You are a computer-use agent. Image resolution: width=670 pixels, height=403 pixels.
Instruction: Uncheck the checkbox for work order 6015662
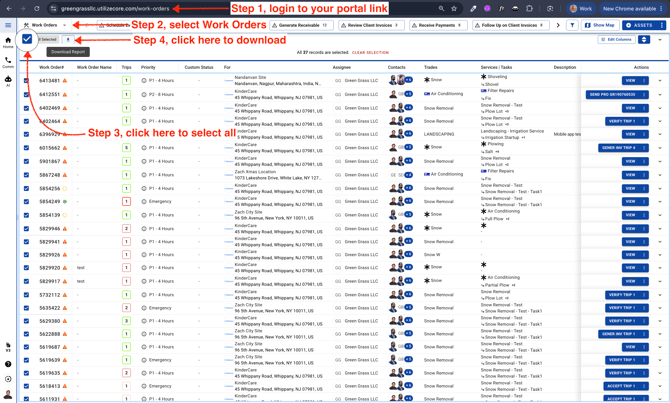[26, 148]
